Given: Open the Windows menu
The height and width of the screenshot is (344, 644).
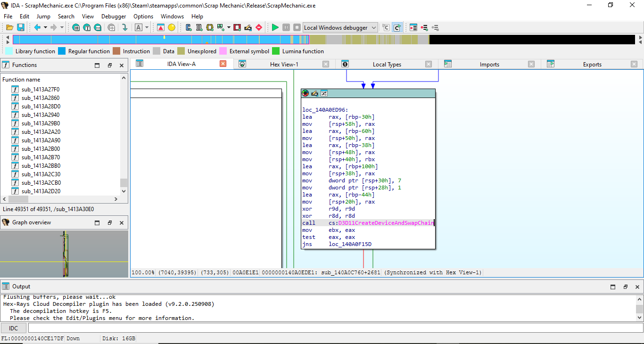Looking at the screenshot, I should 172,16.
